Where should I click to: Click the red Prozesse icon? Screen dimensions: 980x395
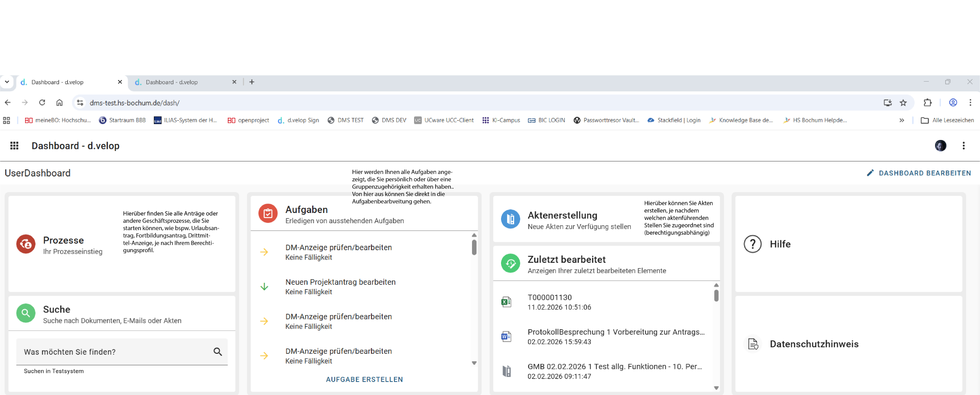pyautogui.click(x=26, y=244)
